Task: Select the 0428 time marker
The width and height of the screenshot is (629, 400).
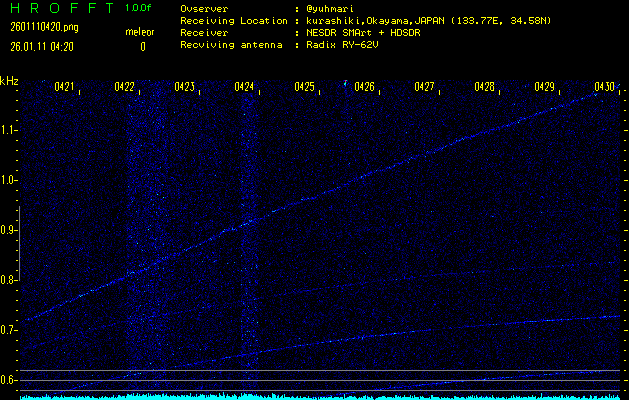Action: 484,87
